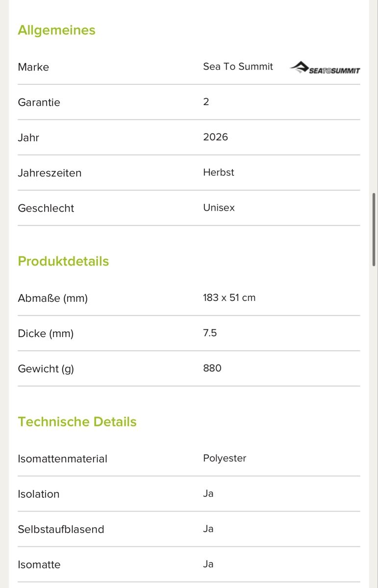Click the Sea To Summit brand logo
The width and height of the screenshot is (378, 588).
coord(325,68)
